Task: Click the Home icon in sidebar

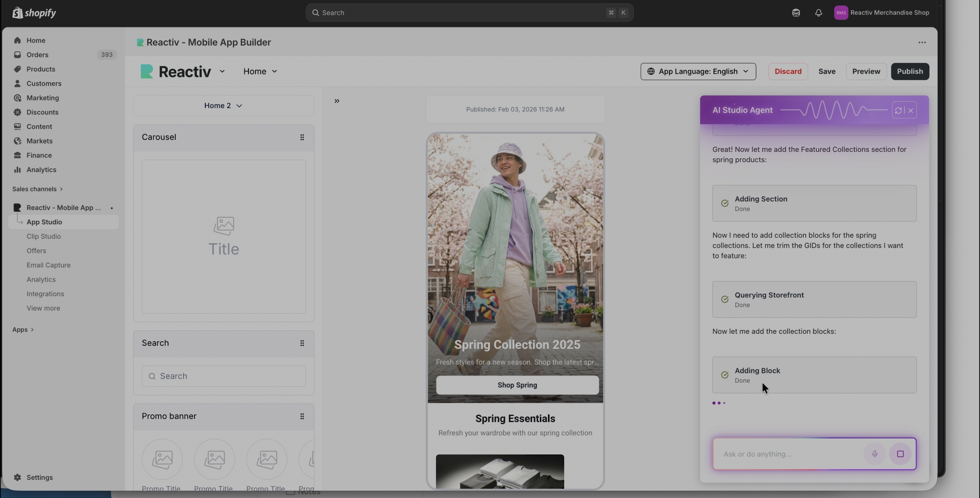Action: 17,40
